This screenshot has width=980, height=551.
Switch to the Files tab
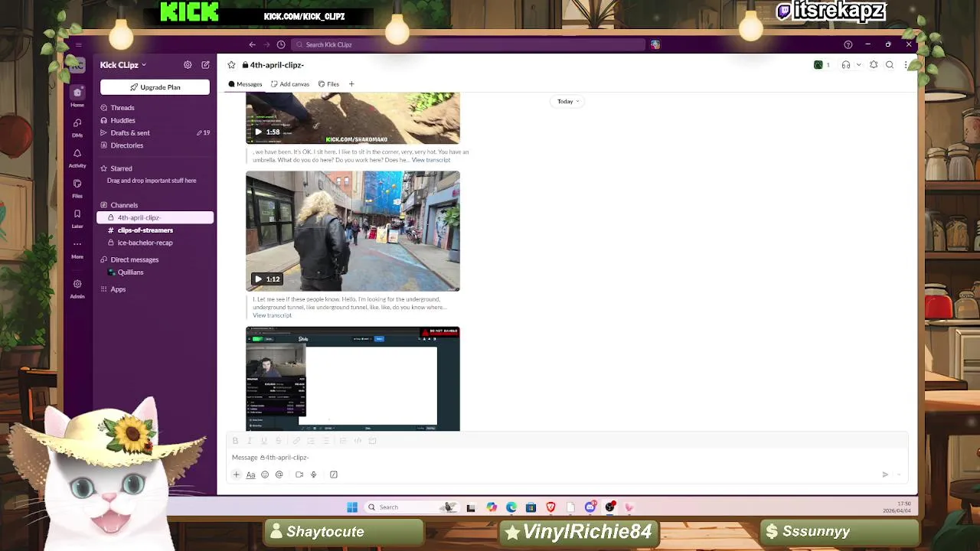pos(329,84)
